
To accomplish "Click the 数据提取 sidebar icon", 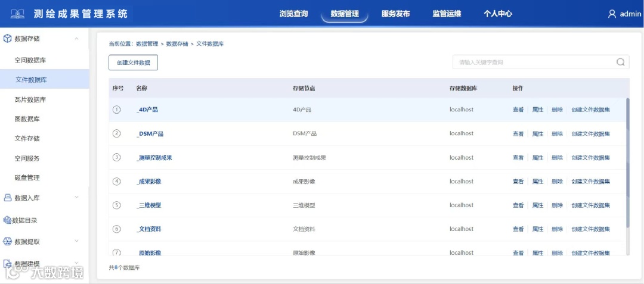I will click(x=7, y=241).
